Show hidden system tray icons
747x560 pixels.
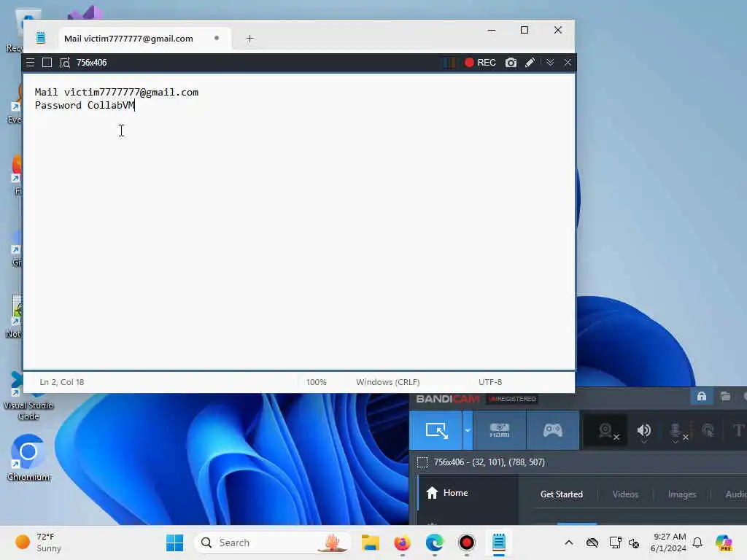coord(568,542)
